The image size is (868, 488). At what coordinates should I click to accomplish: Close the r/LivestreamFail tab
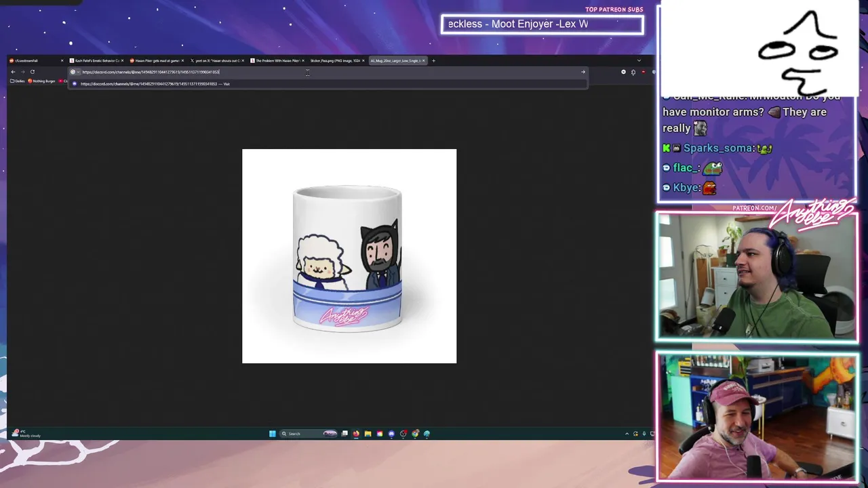pyautogui.click(x=62, y=60)
